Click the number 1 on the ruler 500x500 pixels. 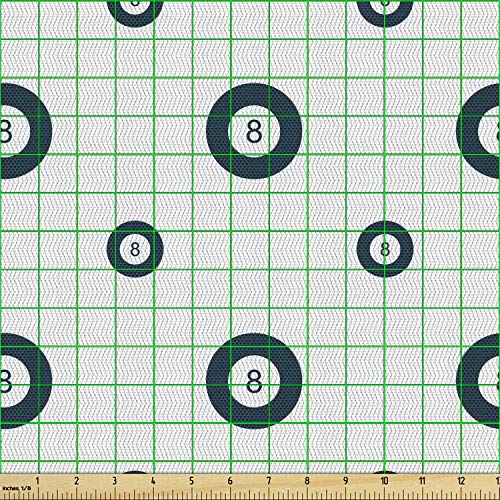pyautogui.click(x=38, y=481)
